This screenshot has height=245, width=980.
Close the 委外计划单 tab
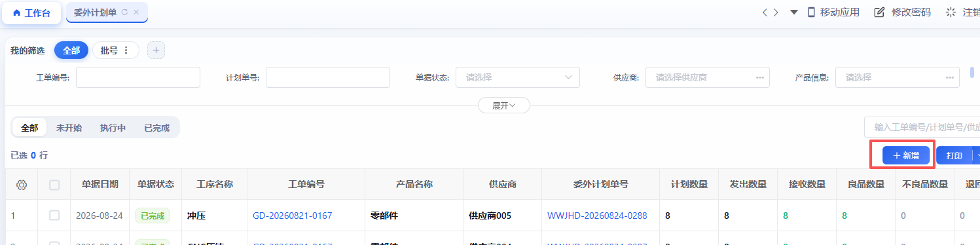136,12
